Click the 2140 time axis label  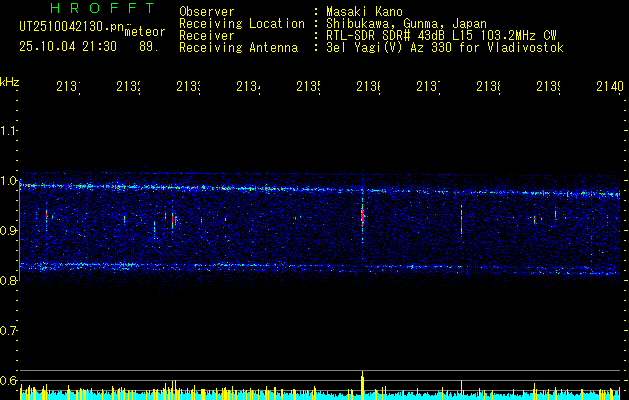[610, 87]
